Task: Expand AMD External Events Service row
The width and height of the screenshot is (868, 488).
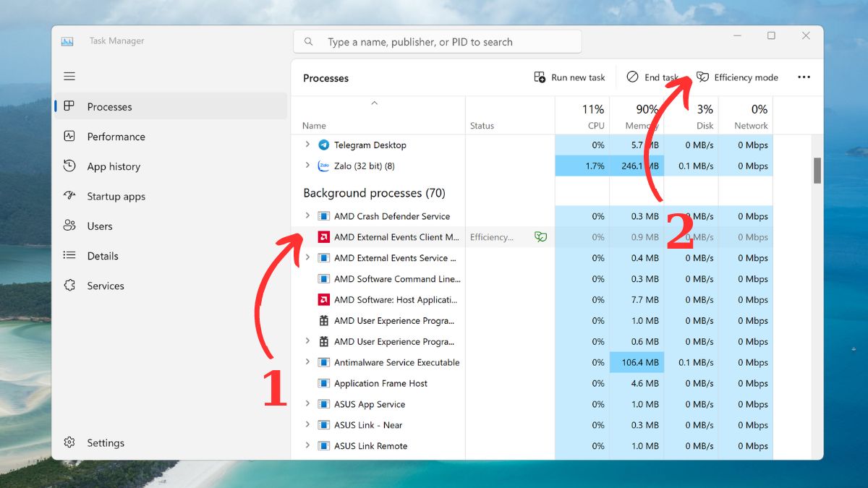Action: click(x=307, y=257)
